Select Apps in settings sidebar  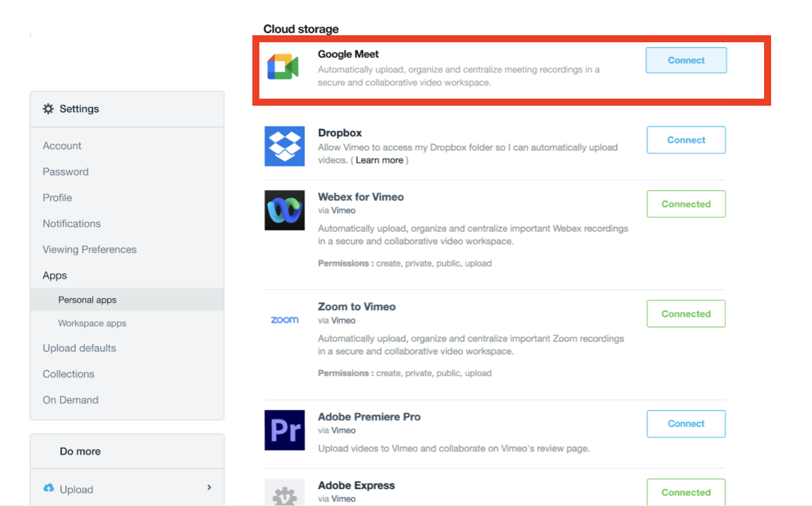(54, 276)
